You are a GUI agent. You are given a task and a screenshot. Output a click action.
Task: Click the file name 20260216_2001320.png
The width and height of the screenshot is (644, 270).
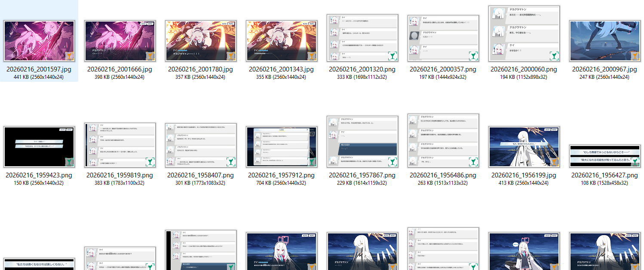(362, 69)
